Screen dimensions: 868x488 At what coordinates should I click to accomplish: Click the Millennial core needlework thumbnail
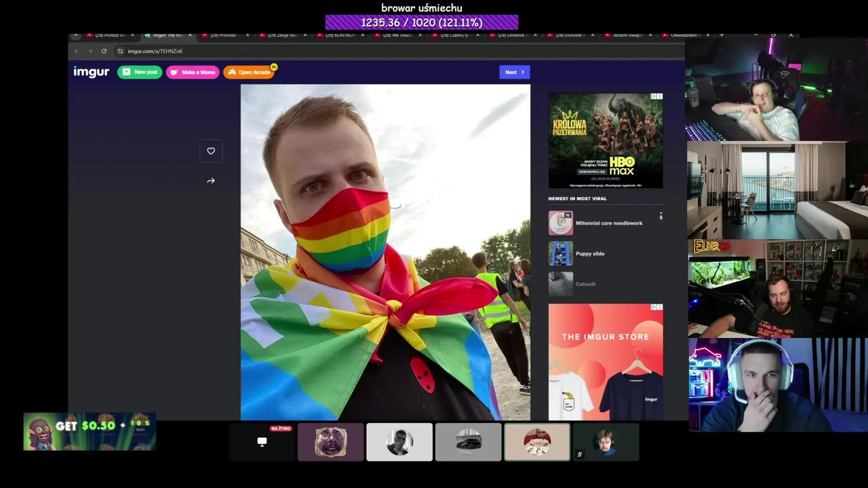tap(561, 223)
